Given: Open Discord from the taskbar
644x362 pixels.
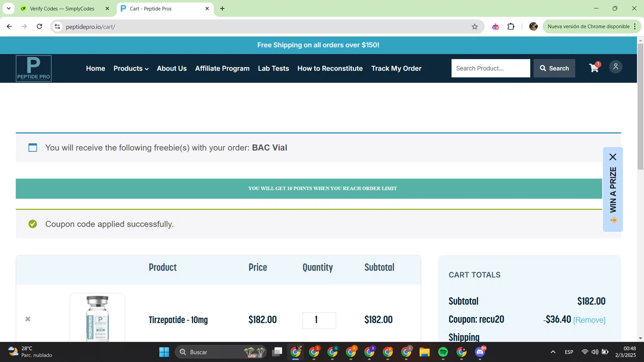Looking at the screenshot, I should pyautogui.click(x=480, y=352).
